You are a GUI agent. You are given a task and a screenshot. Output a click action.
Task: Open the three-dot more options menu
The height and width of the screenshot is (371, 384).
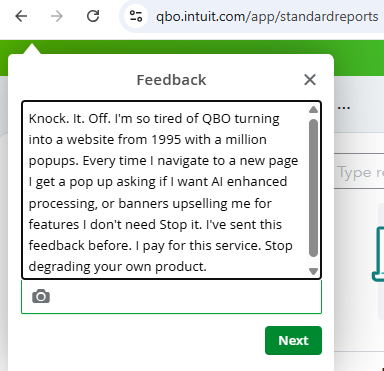pyautogui.click(x=344, y=108)
